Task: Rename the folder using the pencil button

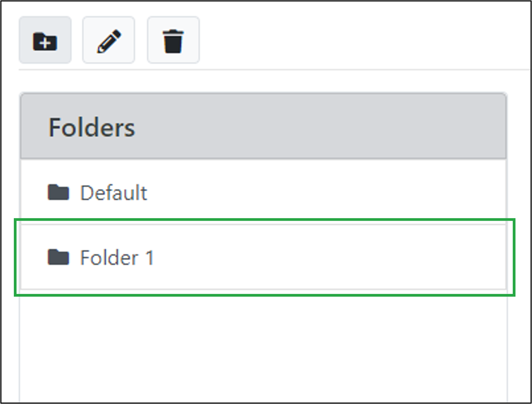Action: [x=108, y=40]
